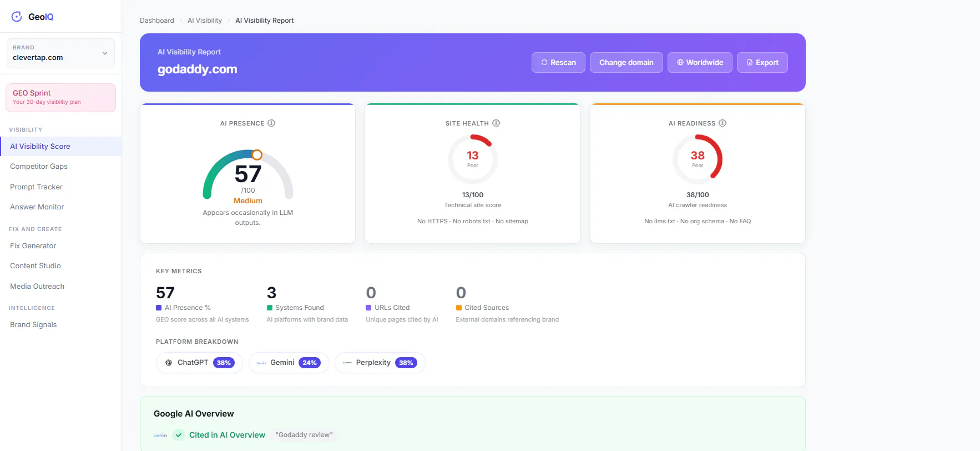Click the AI Readiness 38 progress ring
Viewport: 980px width, 451px height.
[698, 159]
